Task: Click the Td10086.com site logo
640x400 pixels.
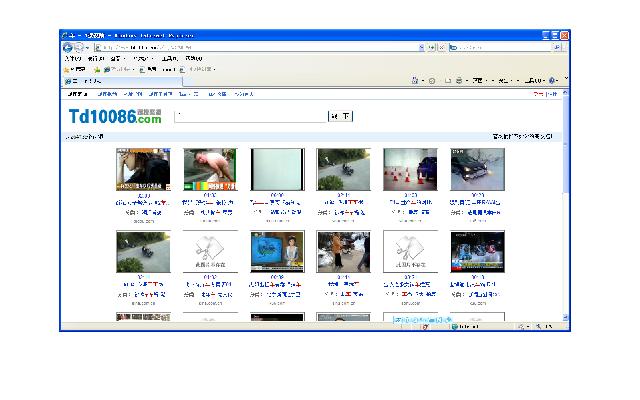Action: point(115,116)
